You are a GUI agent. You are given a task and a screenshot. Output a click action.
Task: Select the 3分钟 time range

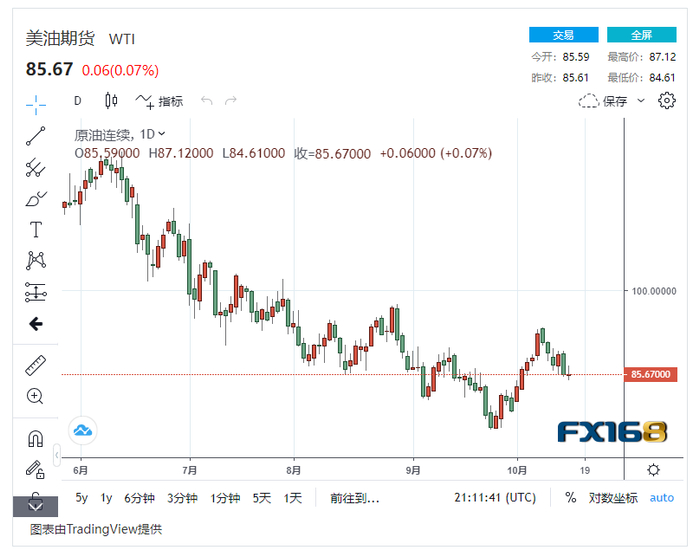click(x=182, y=497)
